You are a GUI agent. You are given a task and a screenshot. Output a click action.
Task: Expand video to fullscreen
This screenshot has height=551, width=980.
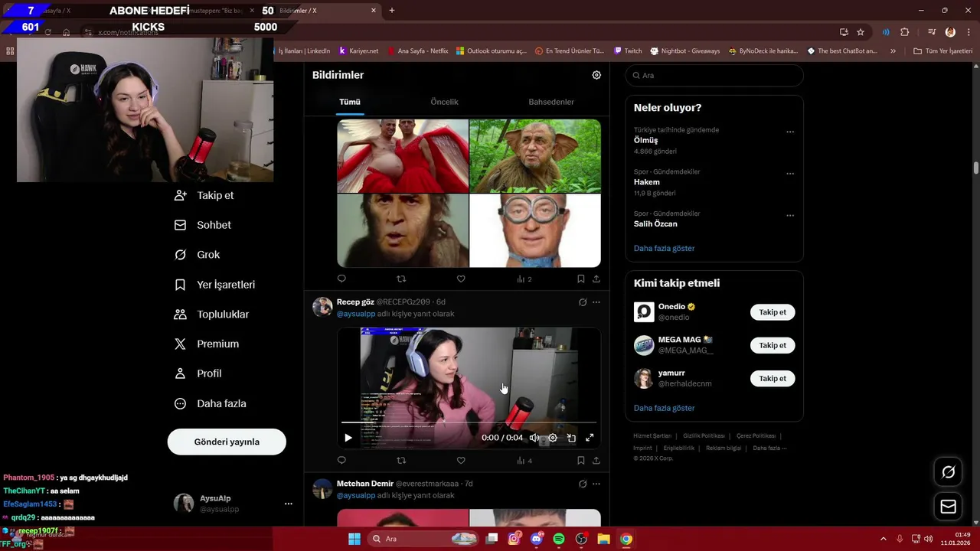tap(590, 438)
